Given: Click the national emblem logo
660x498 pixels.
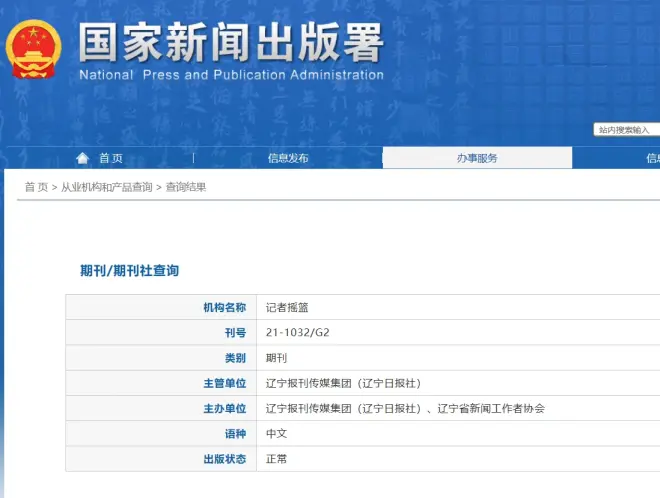Looking at the screenshot, I should [33, 48].
